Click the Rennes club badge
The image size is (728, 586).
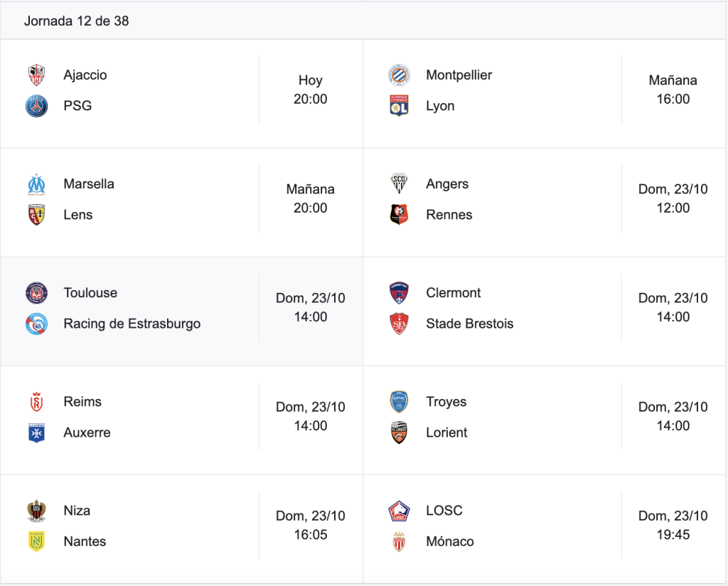pos(399,215)
